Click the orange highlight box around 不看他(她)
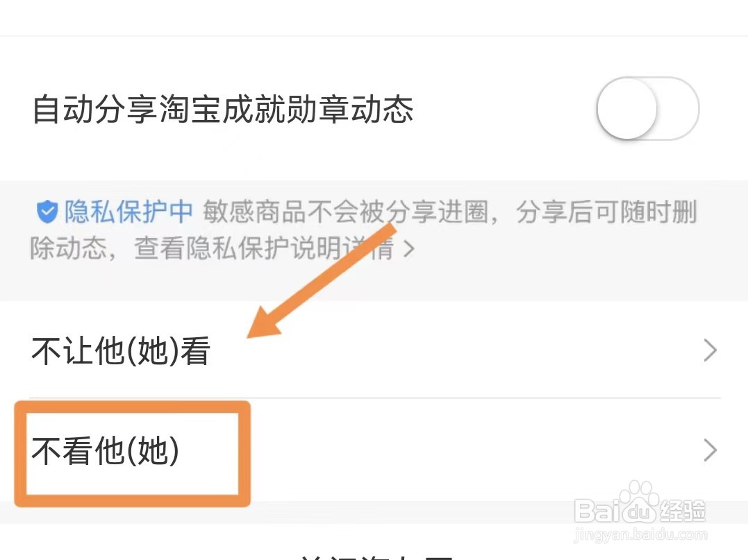The image size is (748, 560). [x=132, y=453]
